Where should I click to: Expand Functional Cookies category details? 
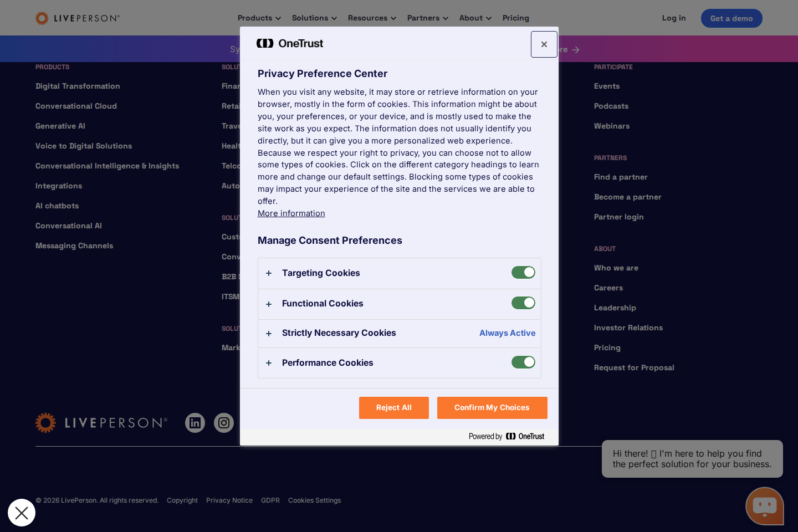(x=269, y=304)
